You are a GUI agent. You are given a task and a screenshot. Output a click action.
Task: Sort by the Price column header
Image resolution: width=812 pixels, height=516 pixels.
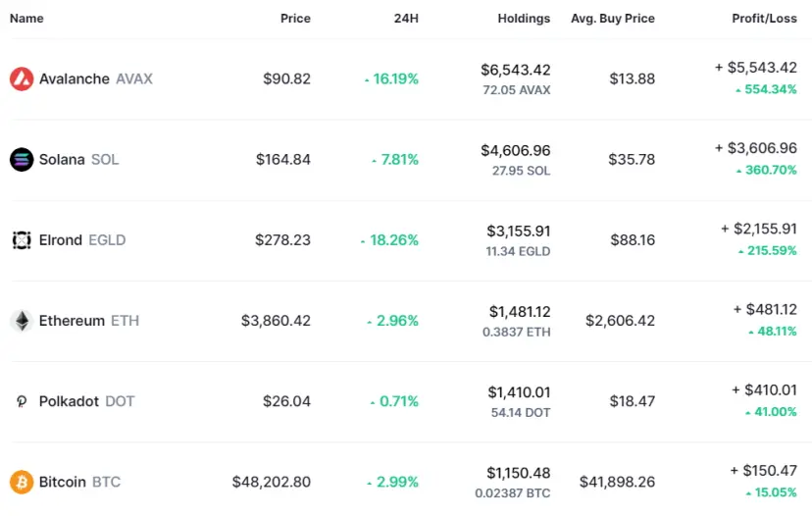pyautogui.click(x=295, y=18)
